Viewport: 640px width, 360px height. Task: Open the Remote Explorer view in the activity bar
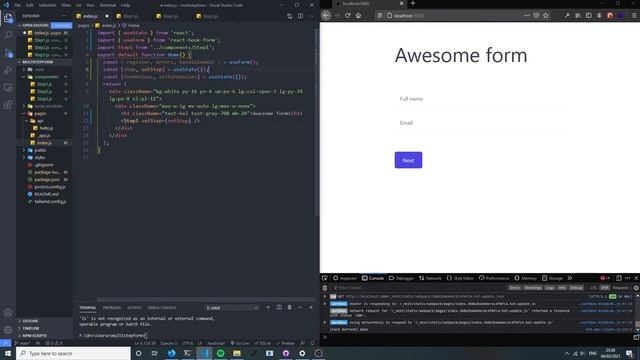point(8,87)
